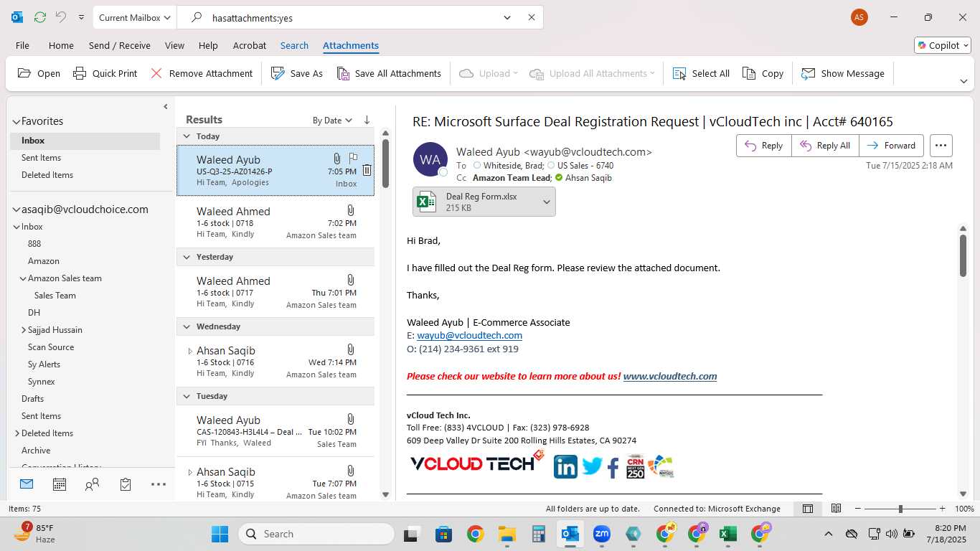Open the File menu
This screenshot has width=980, height=551.
[22, 45]
